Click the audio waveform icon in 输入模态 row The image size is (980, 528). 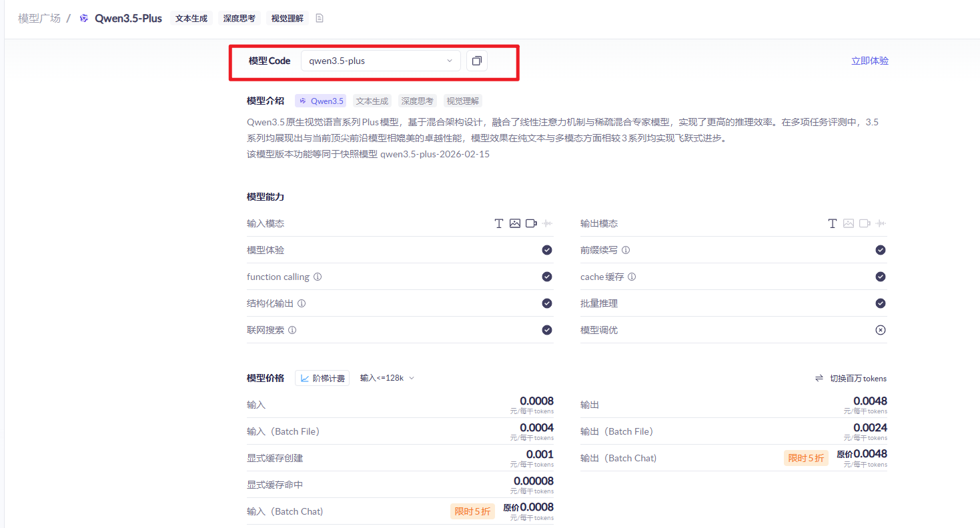(x=548, y=223)
